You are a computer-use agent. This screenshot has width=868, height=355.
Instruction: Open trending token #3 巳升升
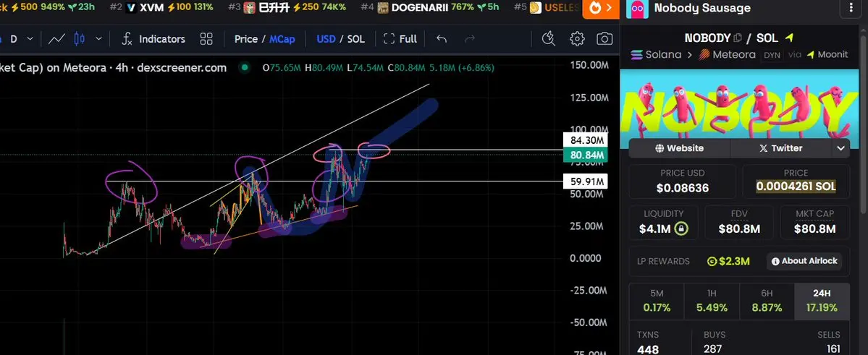click(287, 8)
